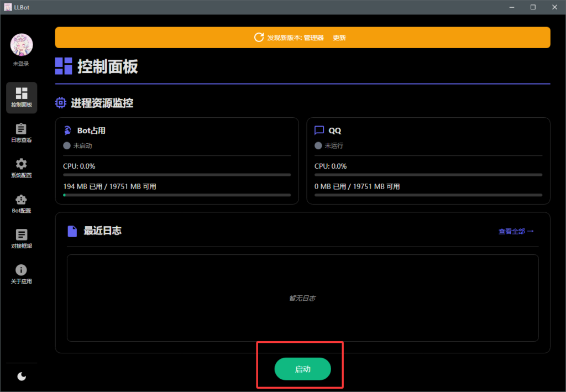Open the 查看全部 logs link
Image resolution: width=566 pixels, height=392 pixels.
(516, 231)
